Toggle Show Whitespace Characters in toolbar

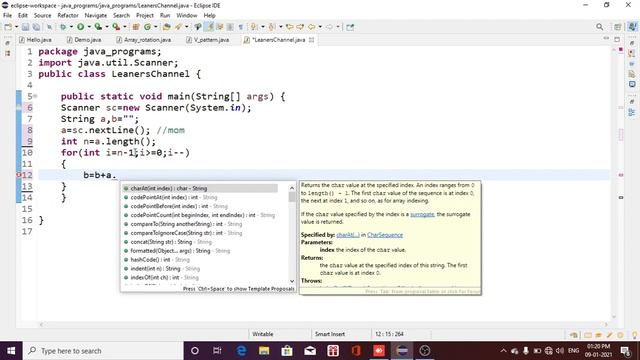tap(240, 27)
